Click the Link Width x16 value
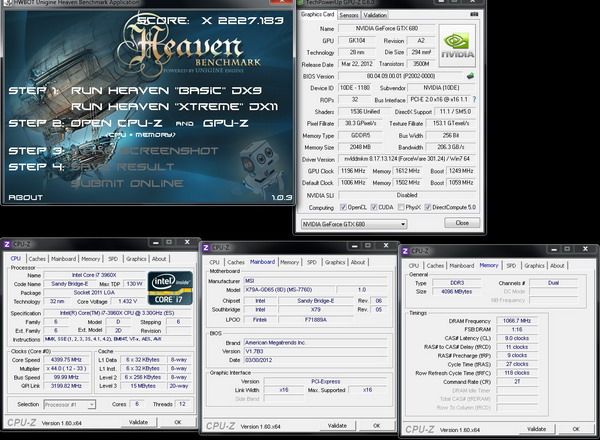This screenshot has height=440, width=600. point(284,390)
